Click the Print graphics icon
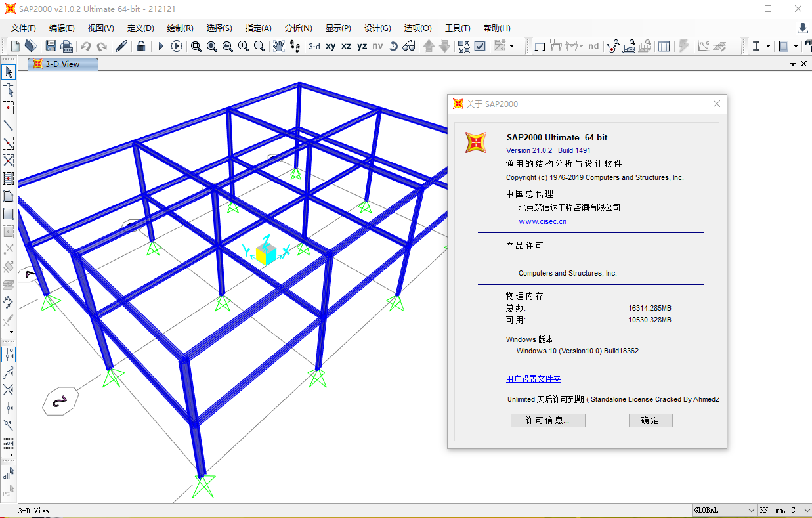The image size is (812, 518). [66, 46]
